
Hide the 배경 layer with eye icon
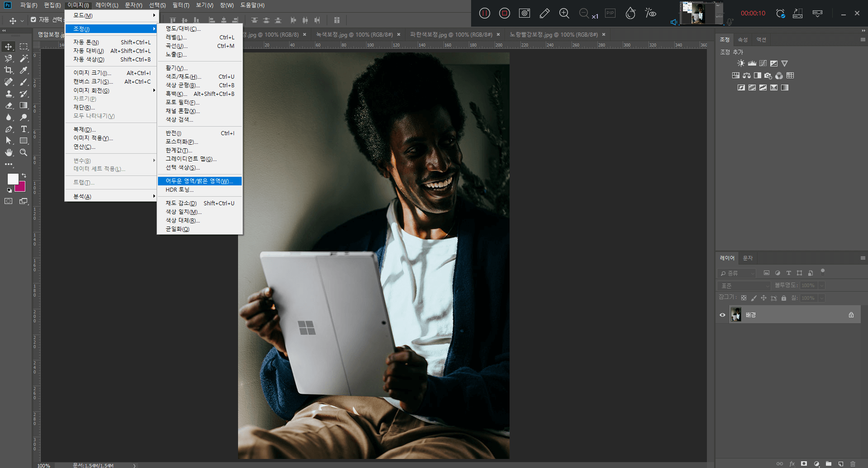pyautogui.click(x=722, y=315)
